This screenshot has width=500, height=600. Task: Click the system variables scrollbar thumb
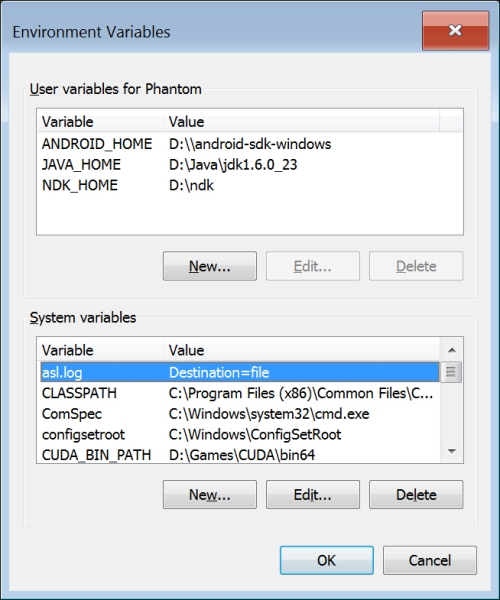point(451,372)
